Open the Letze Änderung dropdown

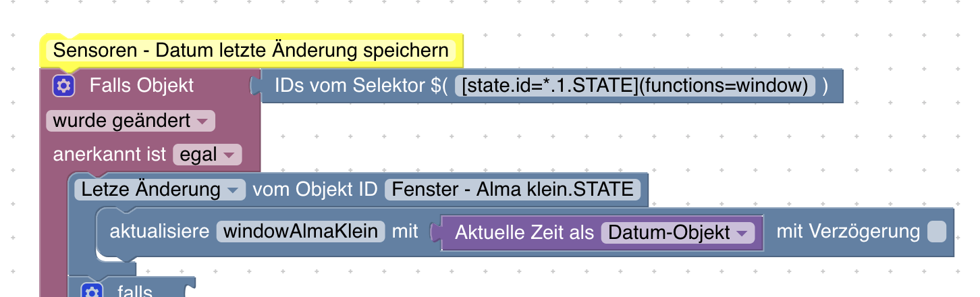point(159,189)
